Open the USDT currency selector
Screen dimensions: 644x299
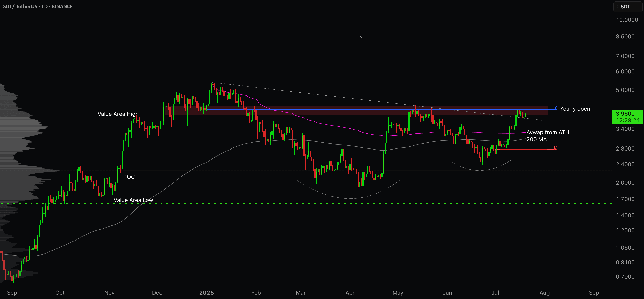click(628, 7)
